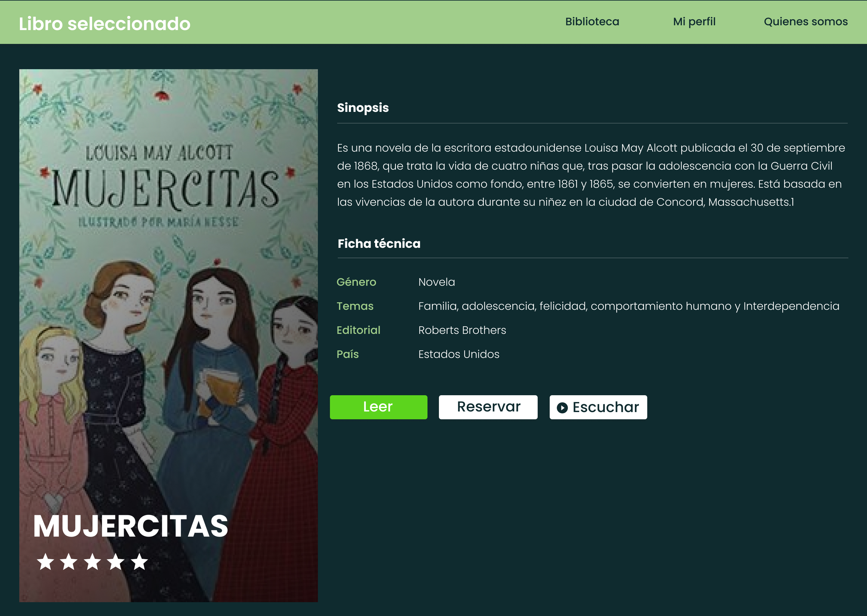
Task: Select the Novela genre value
Action: pos(436,282)
